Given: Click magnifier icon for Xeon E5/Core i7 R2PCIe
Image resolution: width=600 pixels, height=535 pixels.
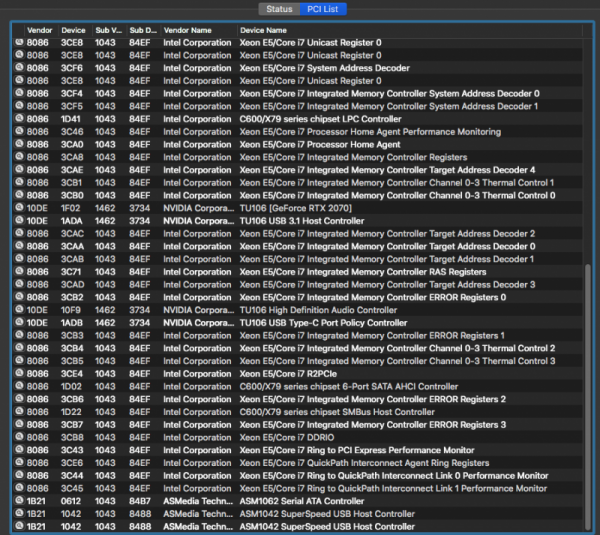Looking at the screenshot, I should (19, 374).
